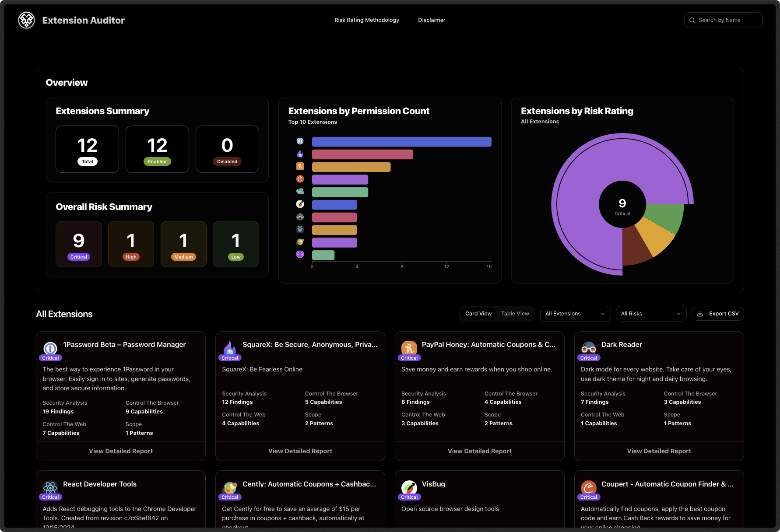Click the 'Coupert - Automatic Coupon Finder' title
The height and width of the screenshot is (532, 780).
[668, 484]
